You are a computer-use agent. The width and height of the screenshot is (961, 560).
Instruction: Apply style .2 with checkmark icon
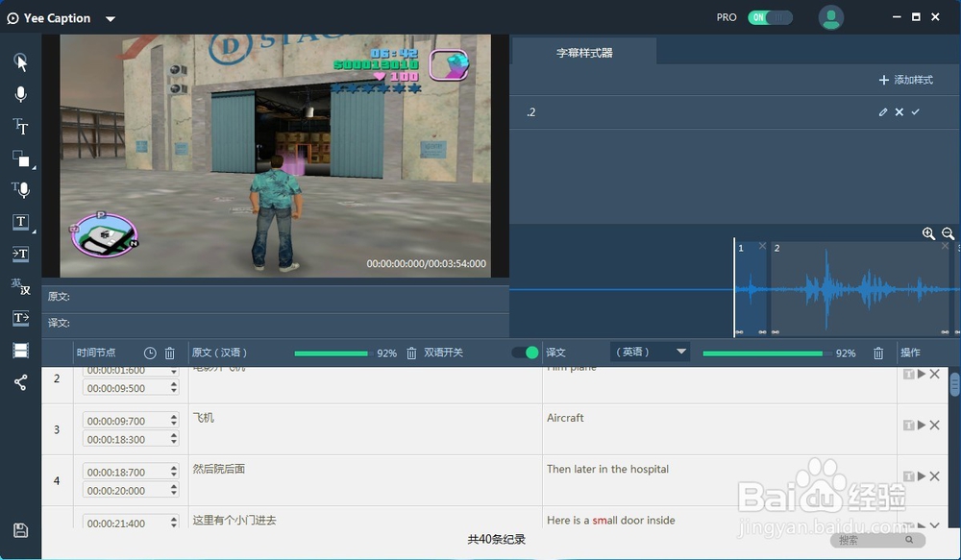click(916, 112)
